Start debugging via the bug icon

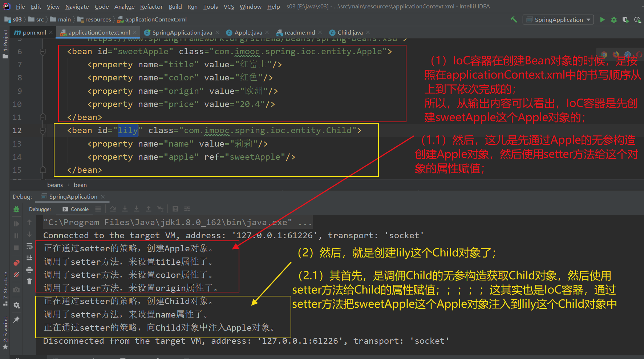point(614,20)
